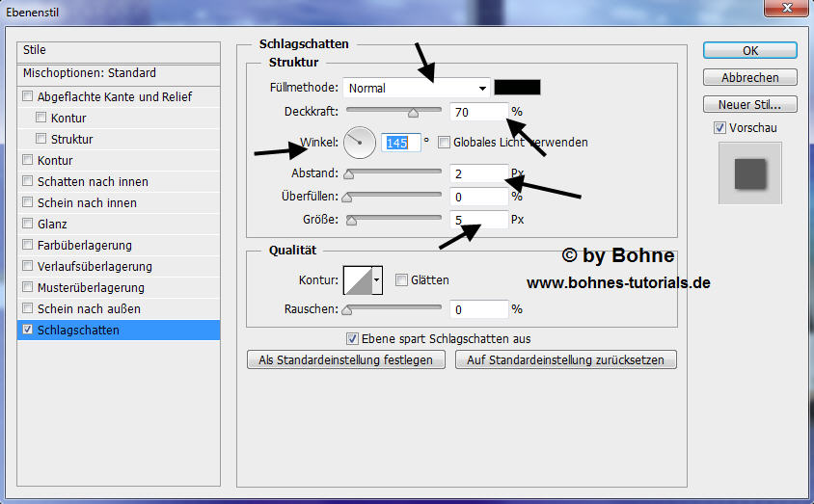Open the Kontur curve thumbnail picker
814x504 pixels.
(357, 280)
